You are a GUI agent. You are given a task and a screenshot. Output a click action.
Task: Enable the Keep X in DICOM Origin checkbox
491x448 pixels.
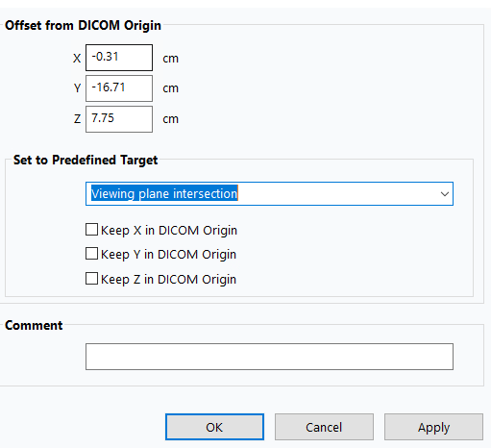click(91, 230)
